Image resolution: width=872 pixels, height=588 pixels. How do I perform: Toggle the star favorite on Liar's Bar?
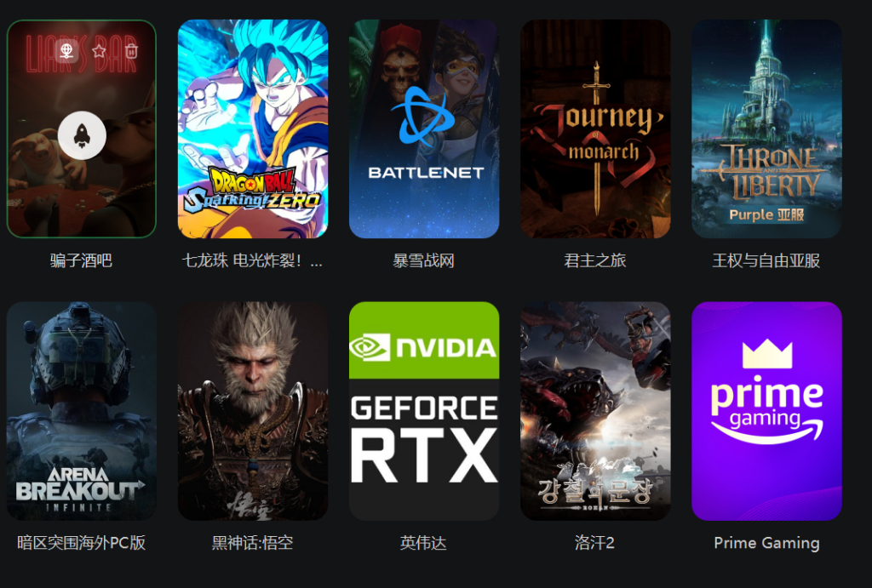pos(99,51)
